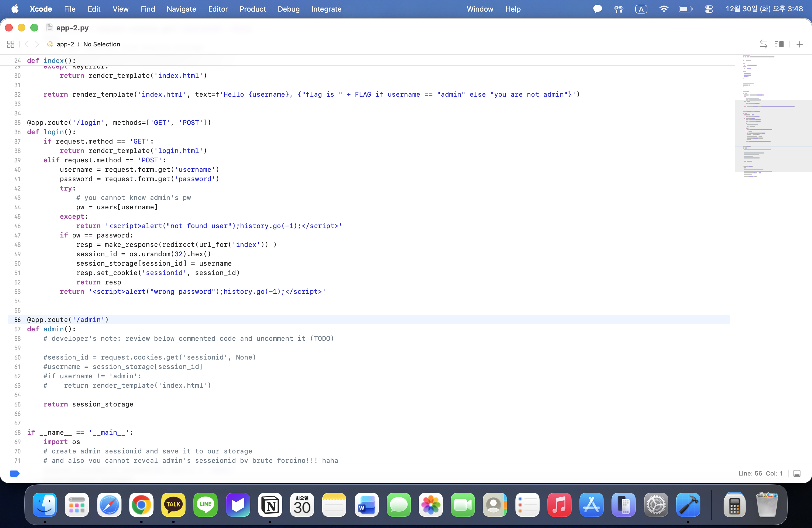Click the blue breakpoint tag icon
812x528 pixels.
click(x=15, y=473)
